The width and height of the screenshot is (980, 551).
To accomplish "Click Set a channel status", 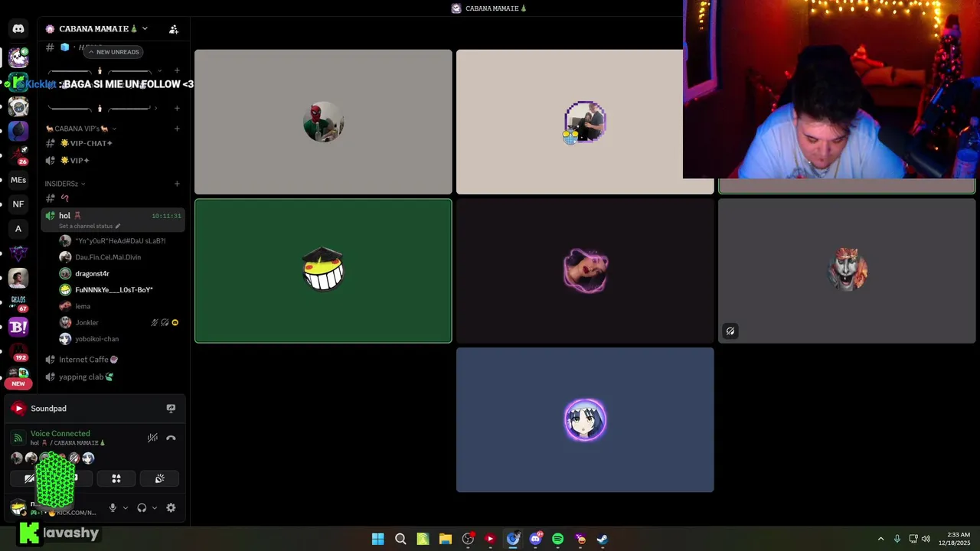I will tap(90, 227).
